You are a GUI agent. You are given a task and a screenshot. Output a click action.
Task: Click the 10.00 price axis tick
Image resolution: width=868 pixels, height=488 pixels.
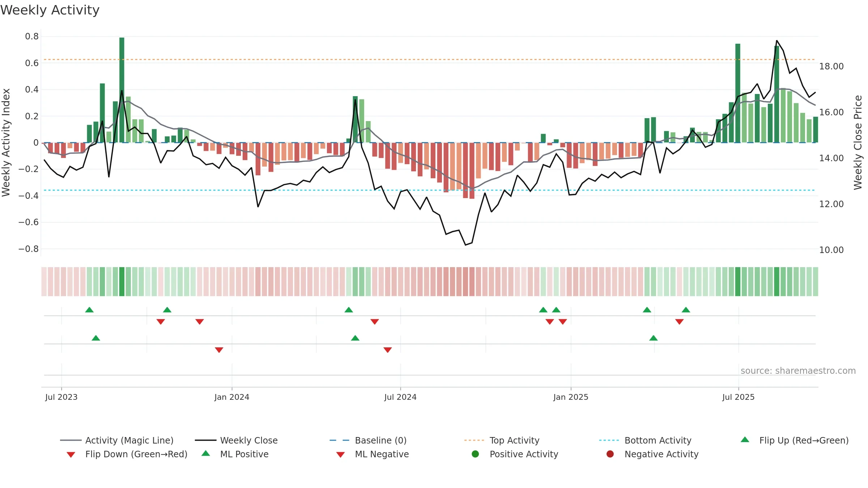click(831, 250)
